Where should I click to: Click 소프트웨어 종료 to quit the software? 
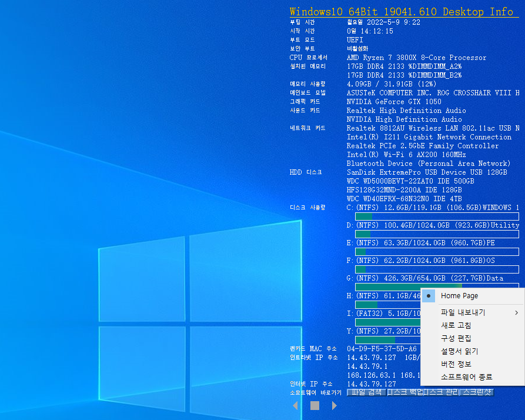[473, 377]
